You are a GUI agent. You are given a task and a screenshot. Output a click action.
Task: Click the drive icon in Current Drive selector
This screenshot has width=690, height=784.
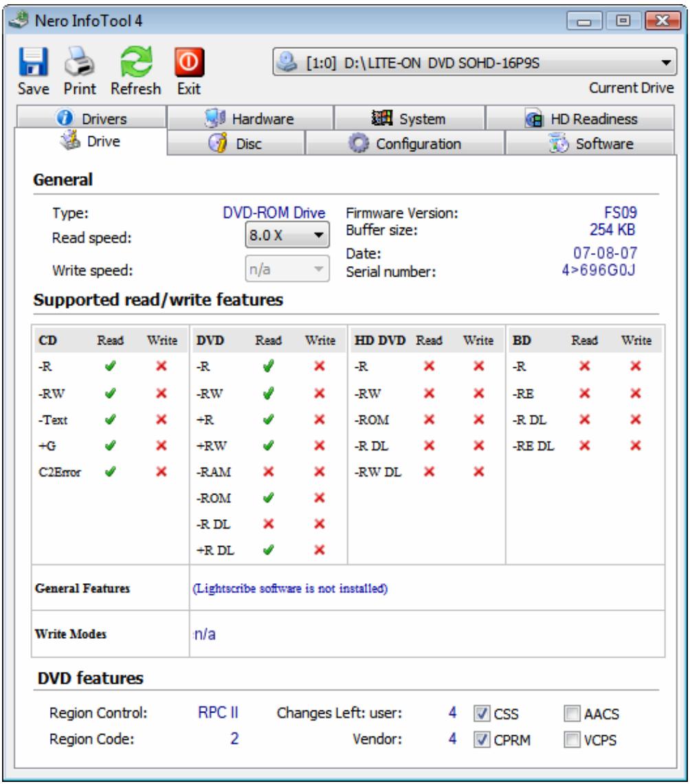(x=287, y=62)
